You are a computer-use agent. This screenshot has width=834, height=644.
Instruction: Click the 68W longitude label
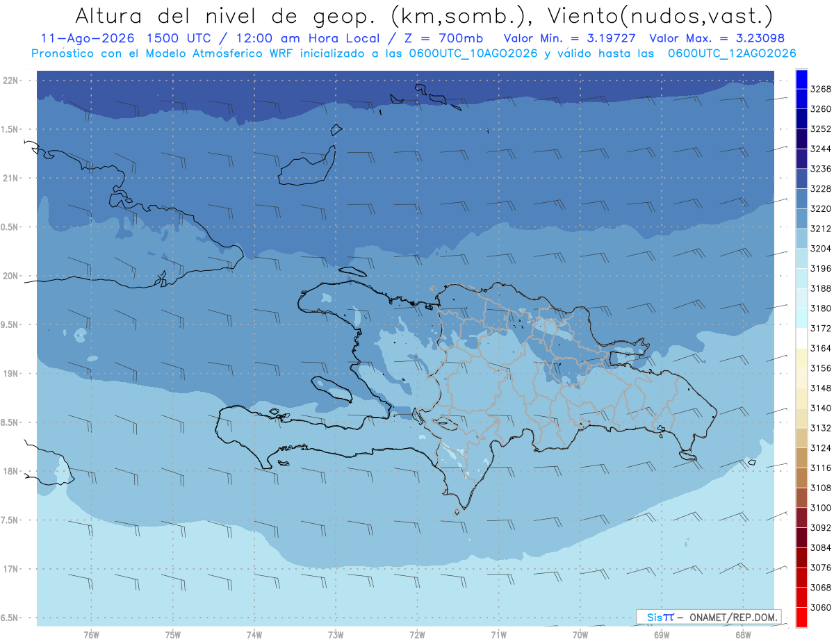coord(743,635)
